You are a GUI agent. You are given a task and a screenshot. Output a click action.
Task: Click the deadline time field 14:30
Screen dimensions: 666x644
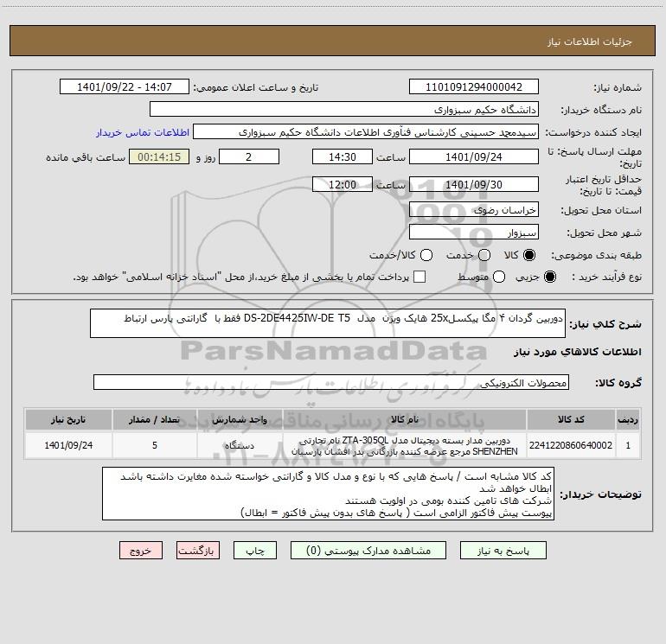coord(343,156)
